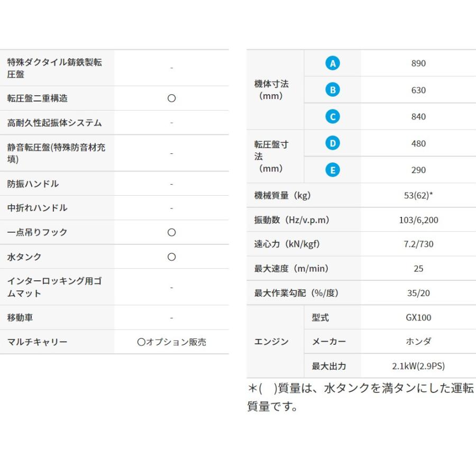The image size is (476, 476).
Task: Click the 103/6,200 vibration frequency value
Action: click(x=418, y=220)
